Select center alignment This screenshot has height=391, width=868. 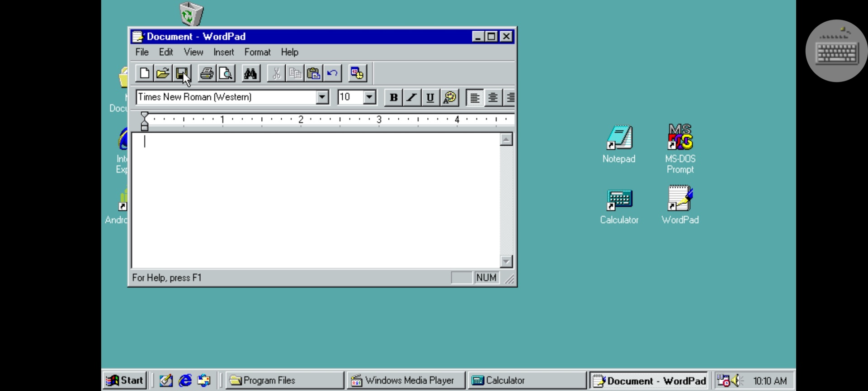tap(493, 97)
